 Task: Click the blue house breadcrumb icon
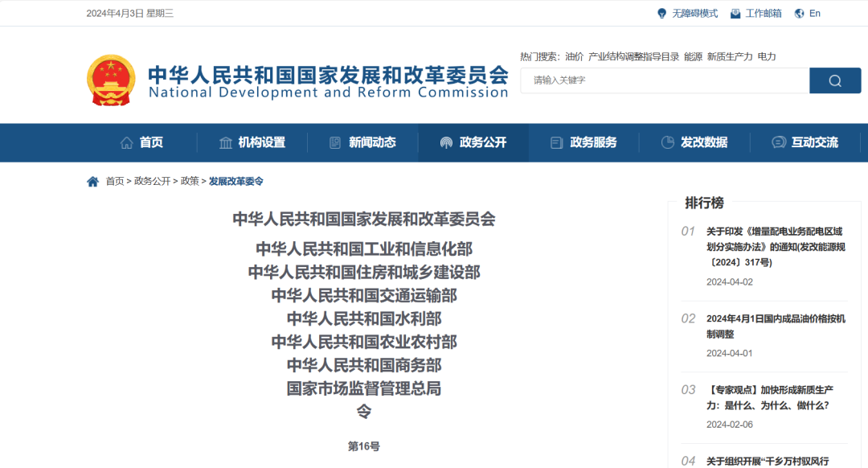(x=92, y=181)
